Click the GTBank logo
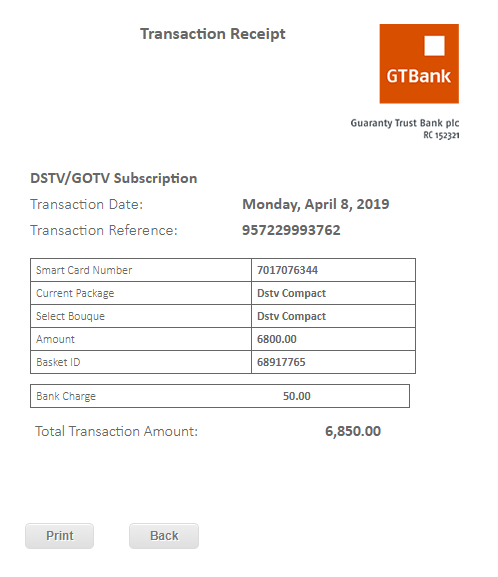The height and width of the screenshot is (577, 498). coord(419,64)
